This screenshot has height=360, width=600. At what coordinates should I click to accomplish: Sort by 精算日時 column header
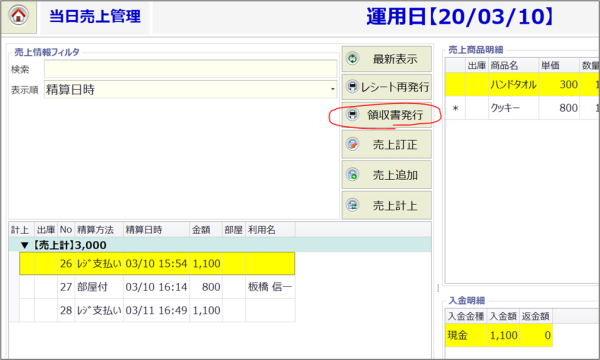pyautogui.click(x=156, y=230)
